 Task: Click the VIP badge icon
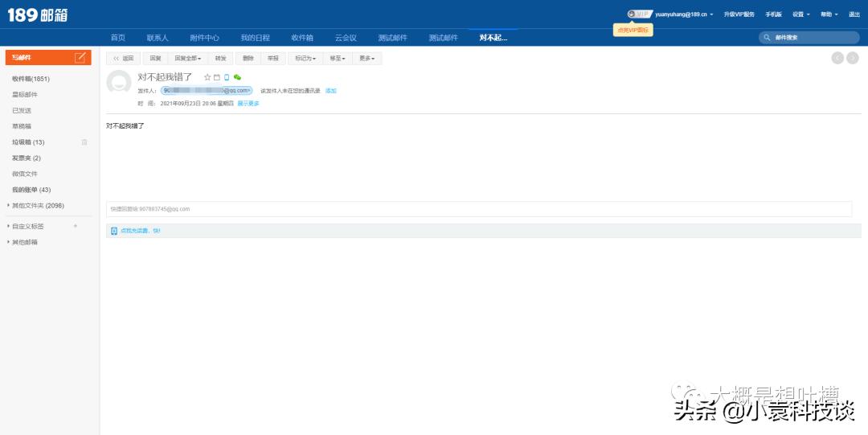640,14
